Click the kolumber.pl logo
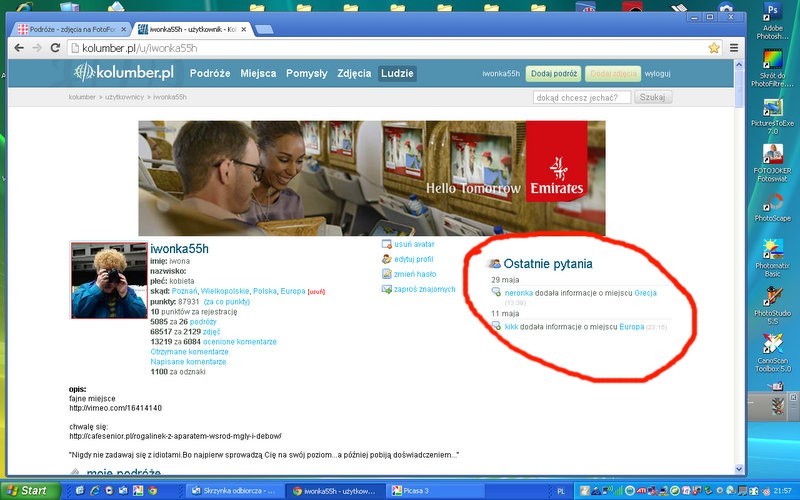Screen dimensions: 800x500 point(125,73)
